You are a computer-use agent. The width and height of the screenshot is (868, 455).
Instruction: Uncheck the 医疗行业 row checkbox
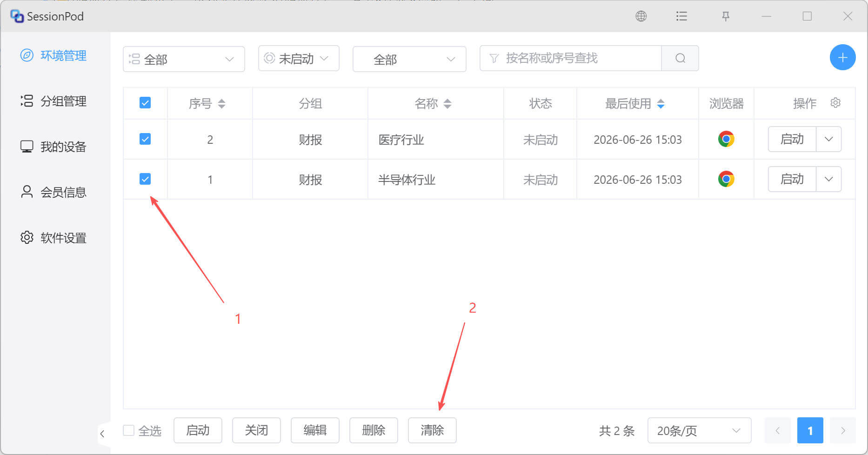[145, 139]
